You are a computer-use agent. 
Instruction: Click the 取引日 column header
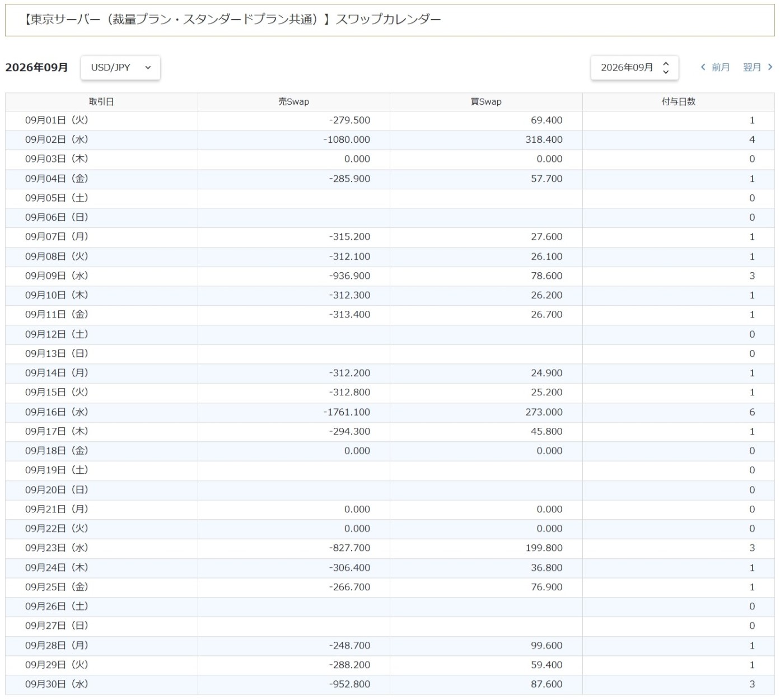coord(101,102)
